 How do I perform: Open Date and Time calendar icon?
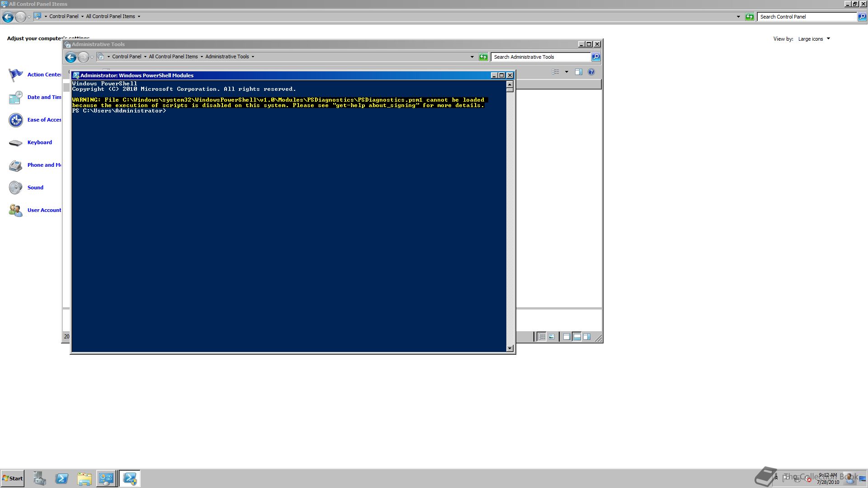point(16,97)
